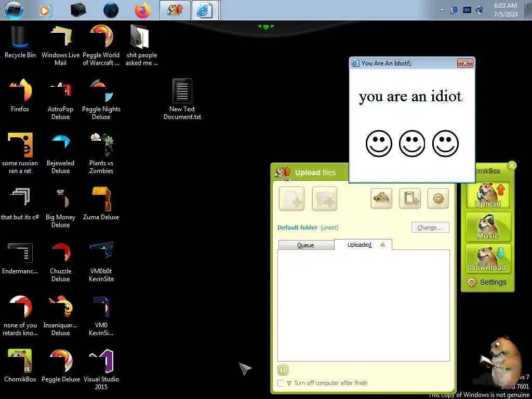Select Zuma Deluxe desktop icon
The image size is (532, 399).
pos(101,204)
